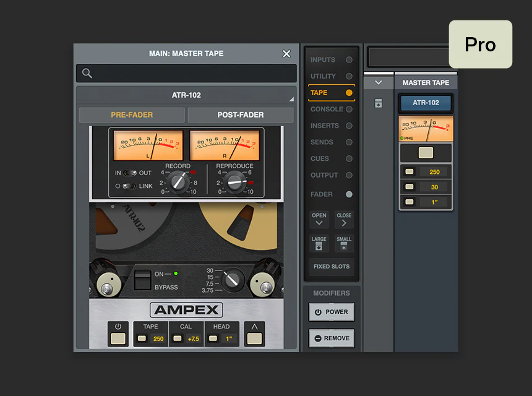532x396 pixels.
Task: Click the POWER modifier button
Action: tap(332, 312)
